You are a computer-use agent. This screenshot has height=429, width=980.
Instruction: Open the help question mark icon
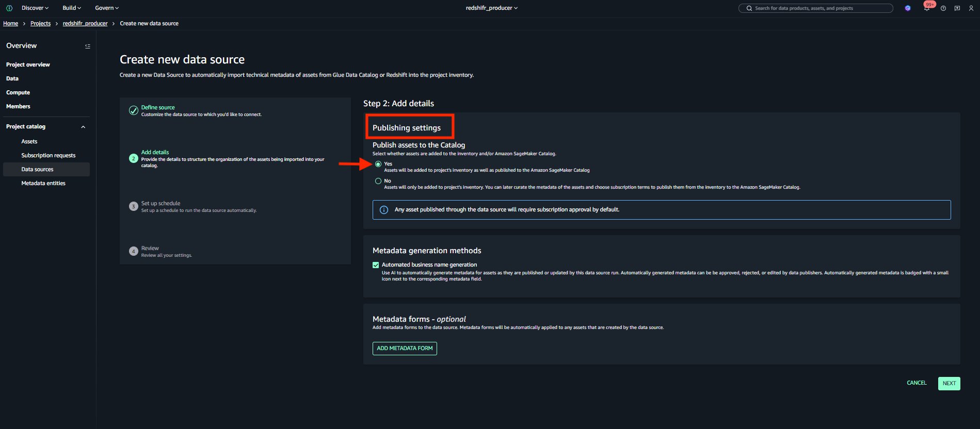tap(943, 8)
